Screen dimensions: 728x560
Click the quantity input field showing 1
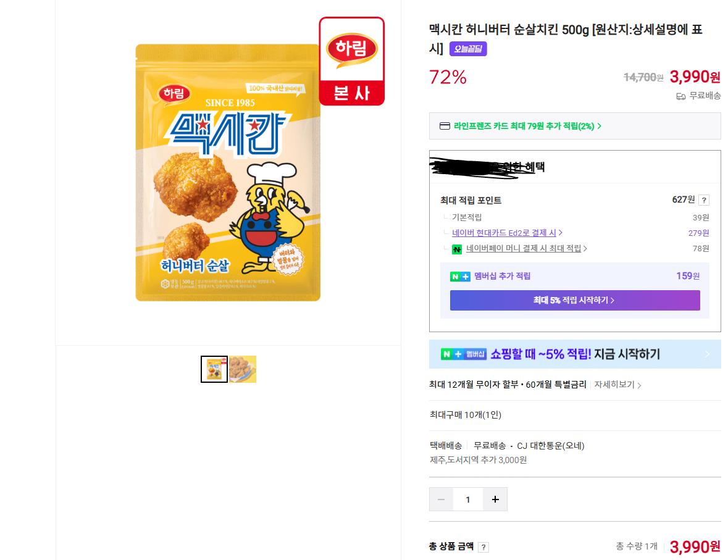coord(467,499)
